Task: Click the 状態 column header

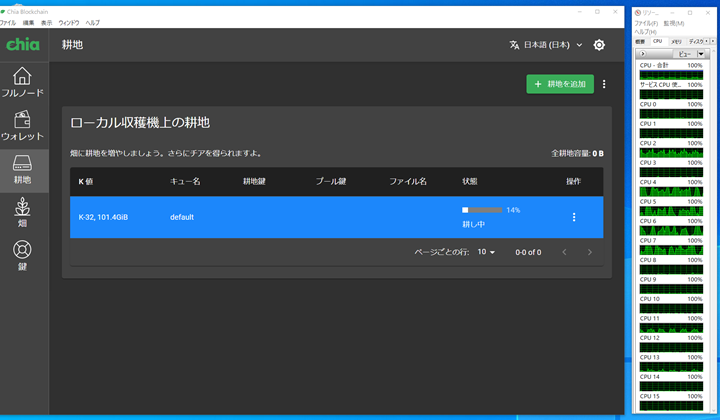Action: click(469, 181)
